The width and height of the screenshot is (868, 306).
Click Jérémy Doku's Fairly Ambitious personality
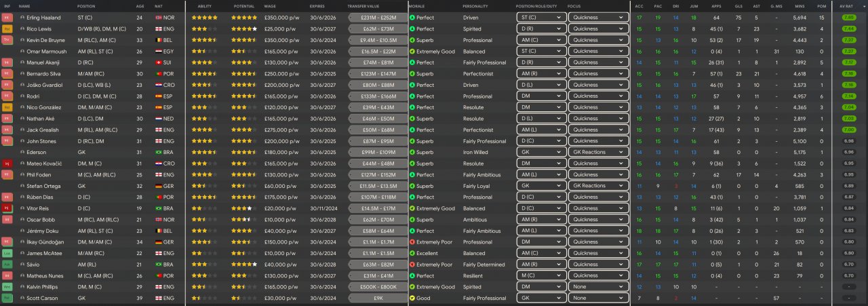coord(481,230)
